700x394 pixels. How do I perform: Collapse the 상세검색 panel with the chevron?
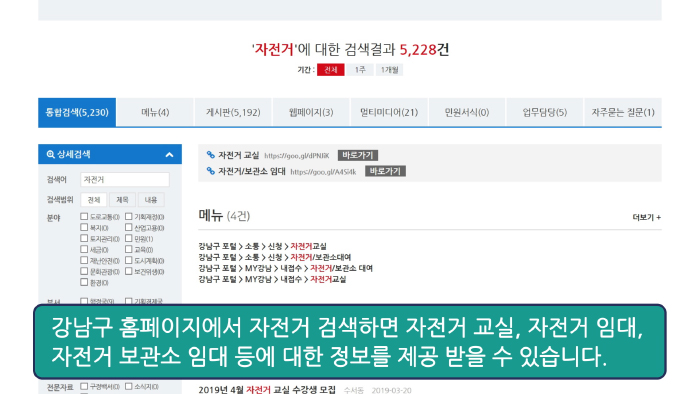click(x=169, y=155)
